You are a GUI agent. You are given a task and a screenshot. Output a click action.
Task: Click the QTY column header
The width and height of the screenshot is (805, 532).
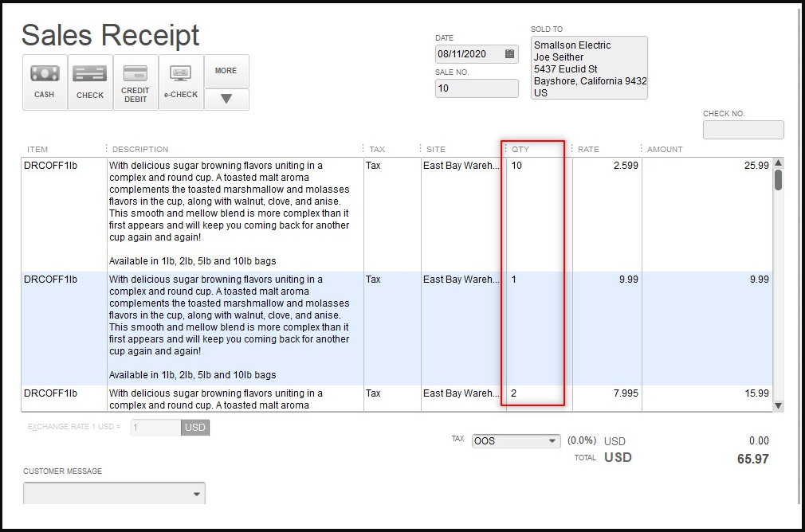coord(520,149)
